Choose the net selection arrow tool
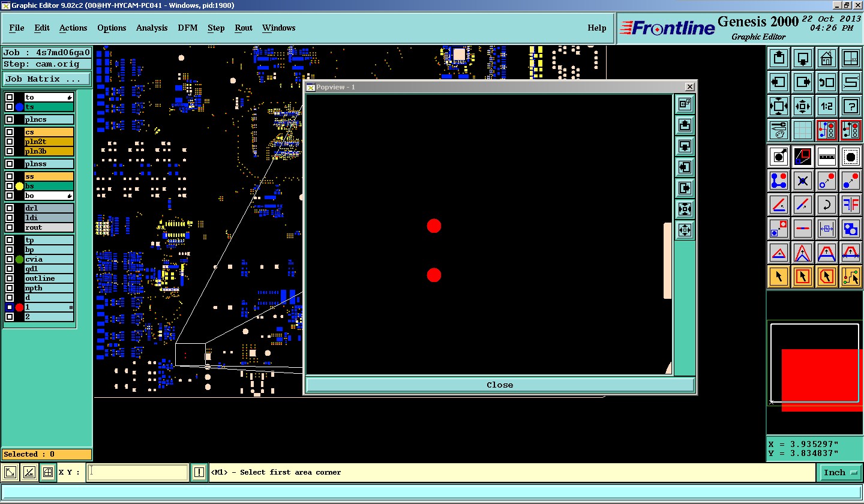Viewport: 864px width, 504px height. (x=851, y=277)
